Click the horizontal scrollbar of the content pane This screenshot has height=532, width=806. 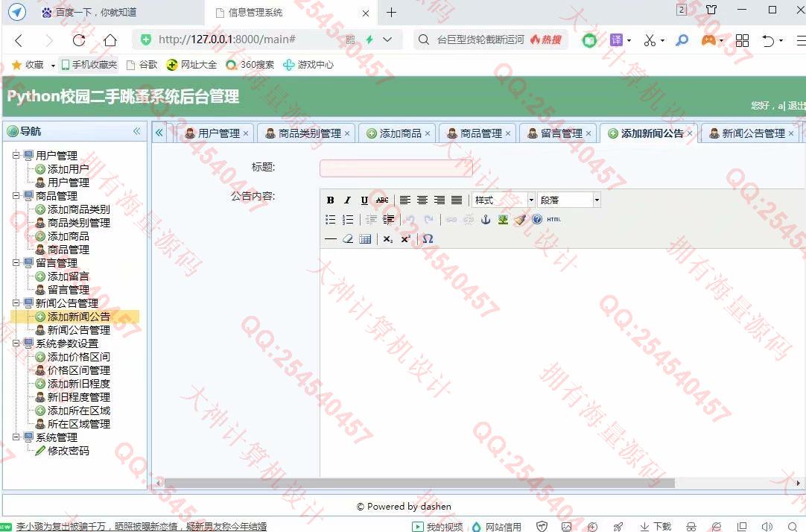(x=419, y=483)
